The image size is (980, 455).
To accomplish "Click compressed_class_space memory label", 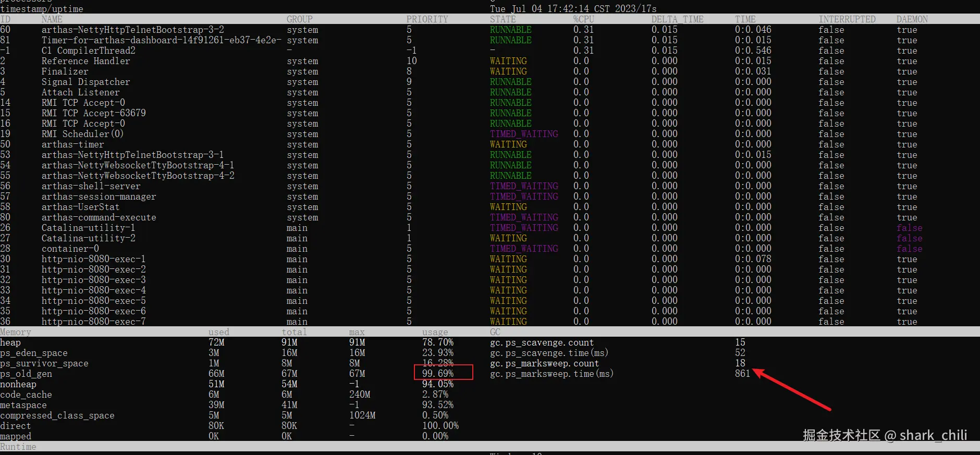I will (x=57, y=415).
